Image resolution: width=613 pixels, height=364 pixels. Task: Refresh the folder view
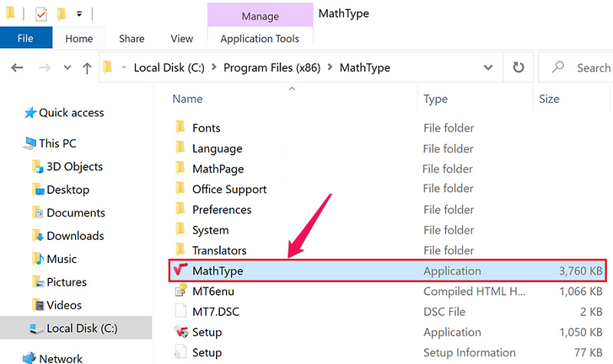pyautogui.click(x=519, y=67)
